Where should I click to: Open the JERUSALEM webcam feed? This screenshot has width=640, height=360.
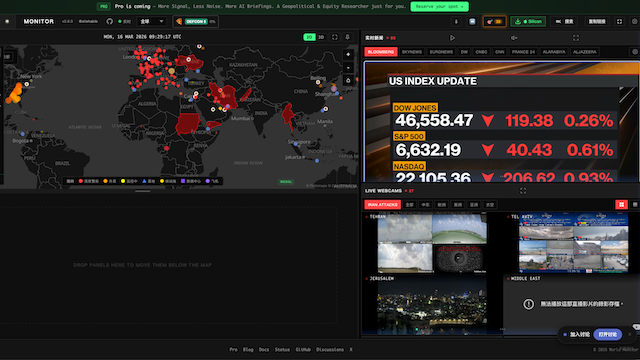click(432, 305)
